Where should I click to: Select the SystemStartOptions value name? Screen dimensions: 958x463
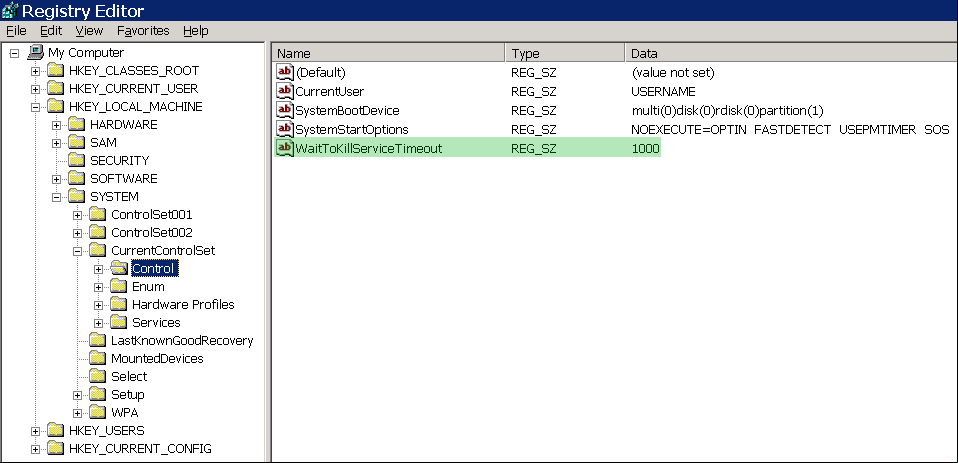click(x=352, y=129)
